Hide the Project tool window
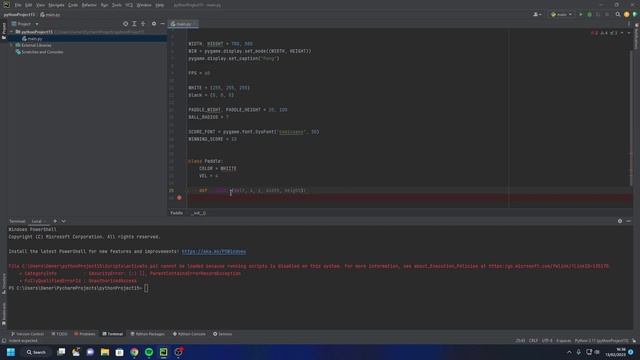The height and width of the screenshot is (360, 640). coord(162,24)
